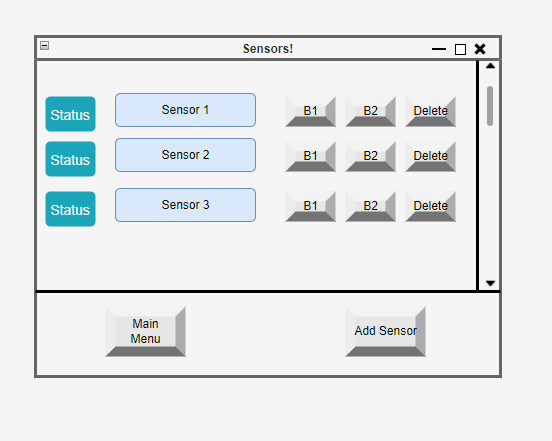552x441 pixels.
Task: Select the Sensor 1 name field
Action: pyautogui.click(x=186, y=110)
